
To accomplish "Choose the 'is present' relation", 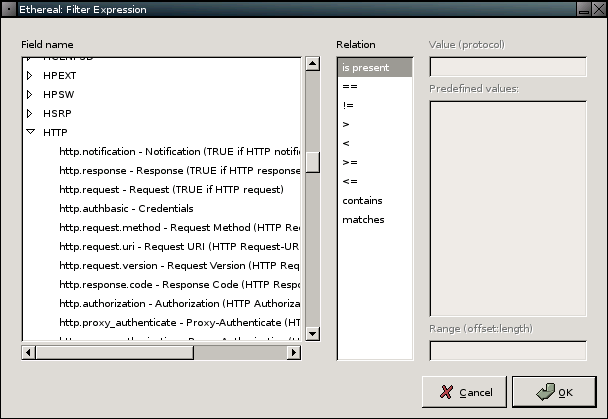I will click(x=375, y=67).
